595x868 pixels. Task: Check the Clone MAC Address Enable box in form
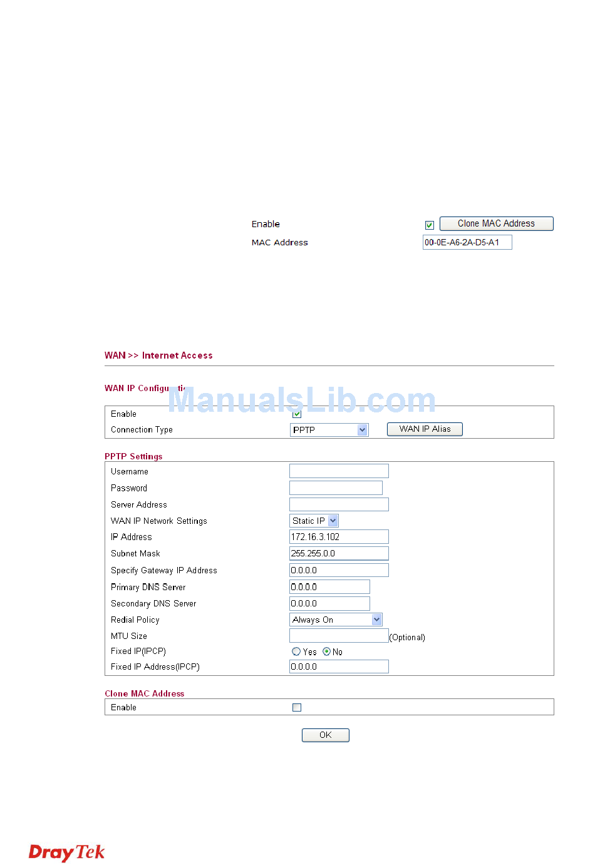(297, 707)
